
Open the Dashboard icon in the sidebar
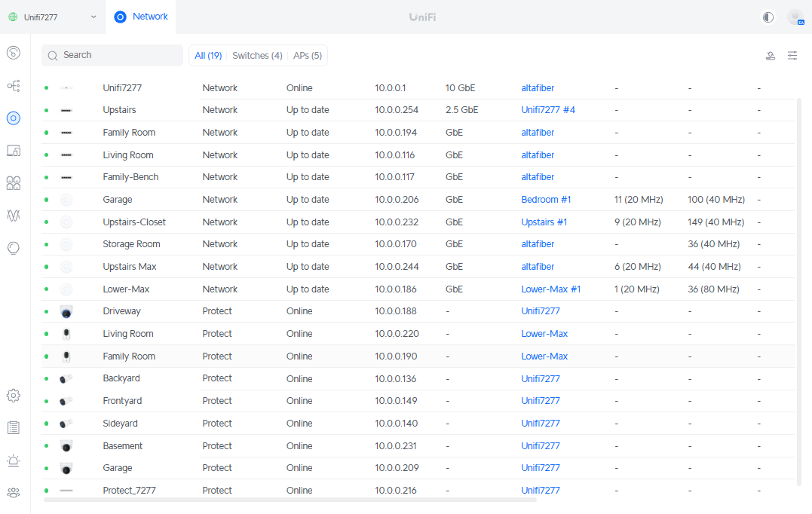coord(14,53)
